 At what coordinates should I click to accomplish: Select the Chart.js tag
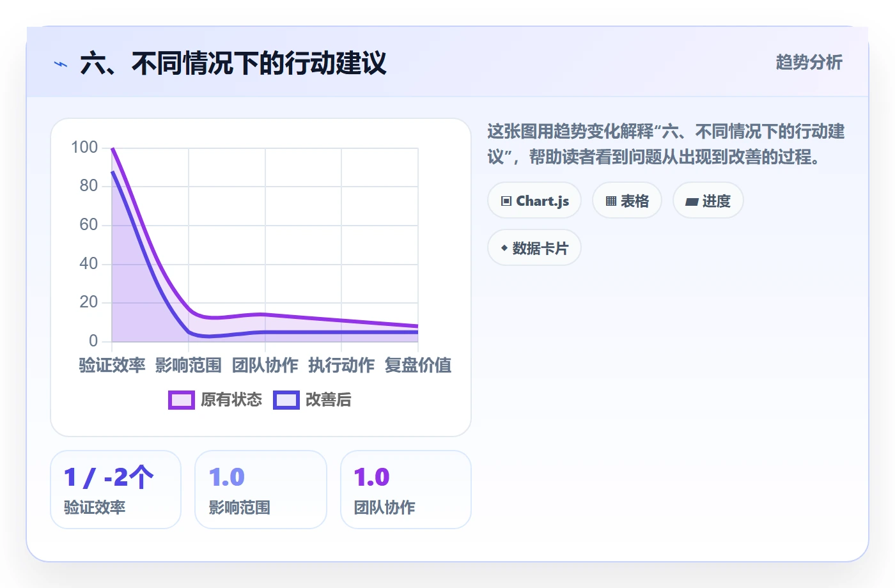534,201
